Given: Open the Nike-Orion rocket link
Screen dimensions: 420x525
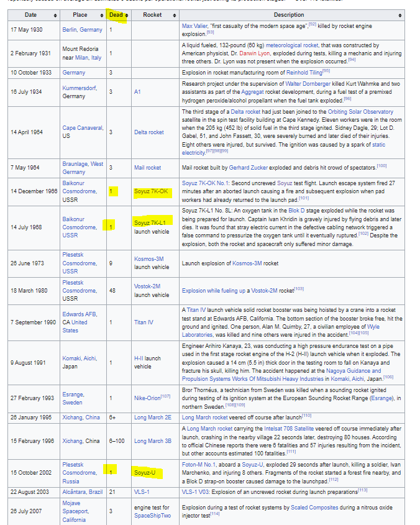Looking at the screenshot, I should pos(147,398).
